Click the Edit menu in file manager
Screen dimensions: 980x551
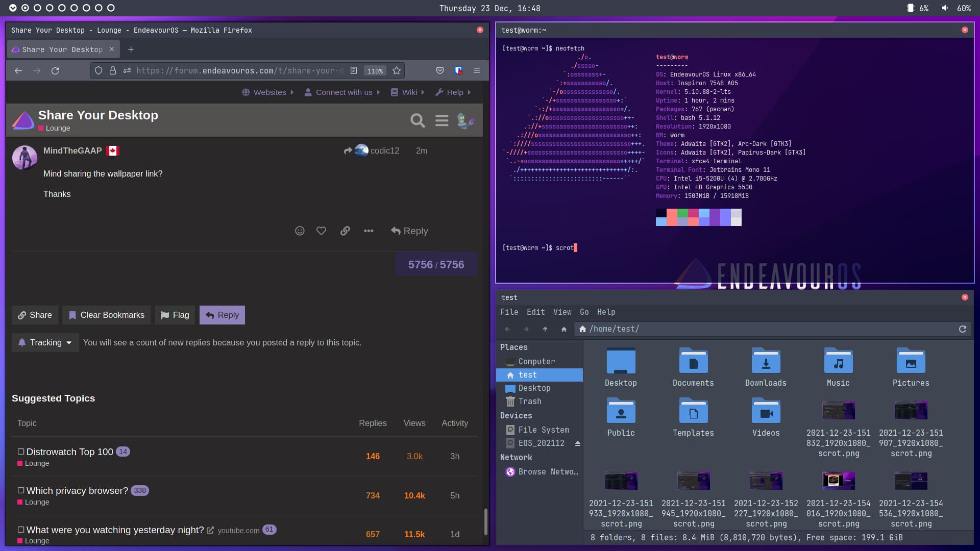[x=536, y=312]
